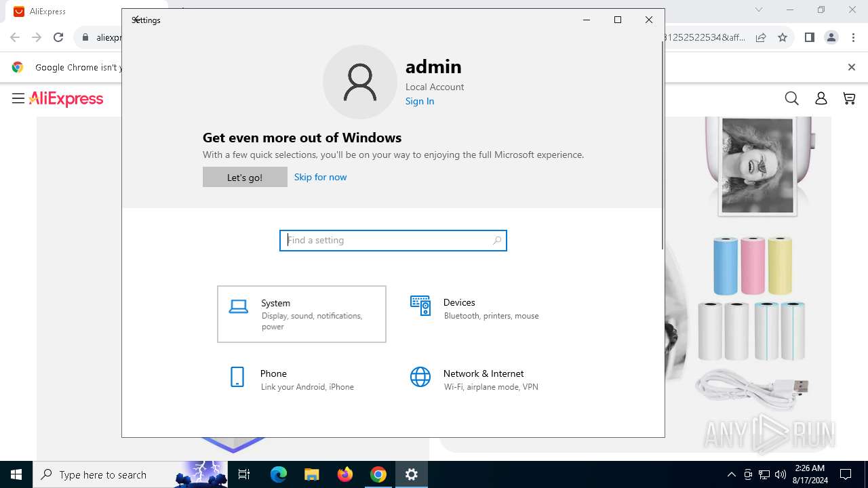Screen dimensions: 868x488
Task: Open the notification center icon
Action: click(846, 474)
